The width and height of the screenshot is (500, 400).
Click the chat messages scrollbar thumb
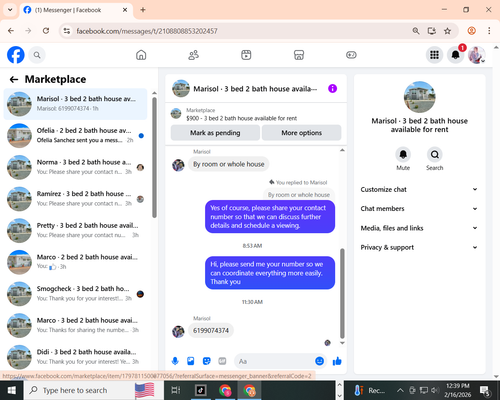pos(342,293)
